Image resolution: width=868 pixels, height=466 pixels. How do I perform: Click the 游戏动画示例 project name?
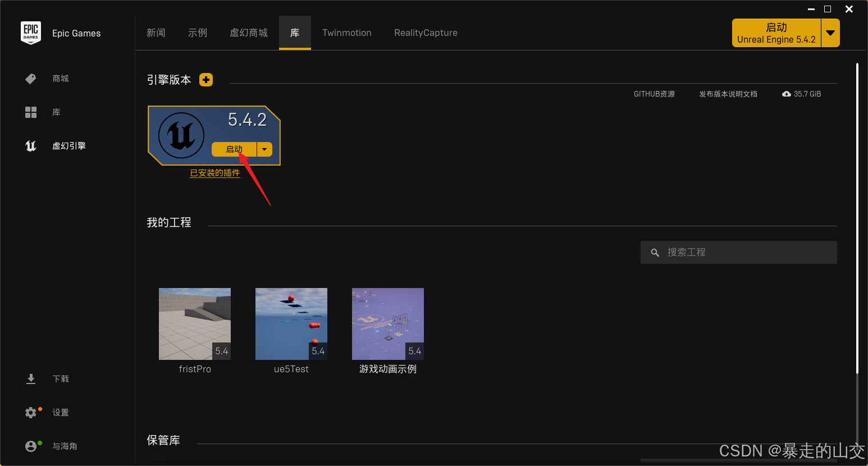coord(388,369)
